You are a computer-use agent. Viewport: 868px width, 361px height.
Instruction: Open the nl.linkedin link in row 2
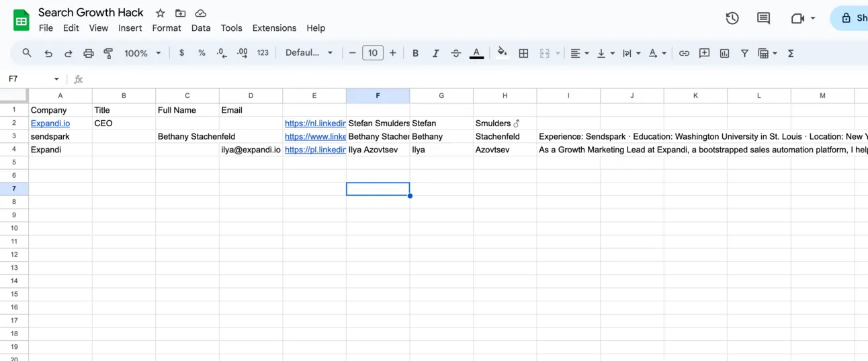tap(315, 123)
